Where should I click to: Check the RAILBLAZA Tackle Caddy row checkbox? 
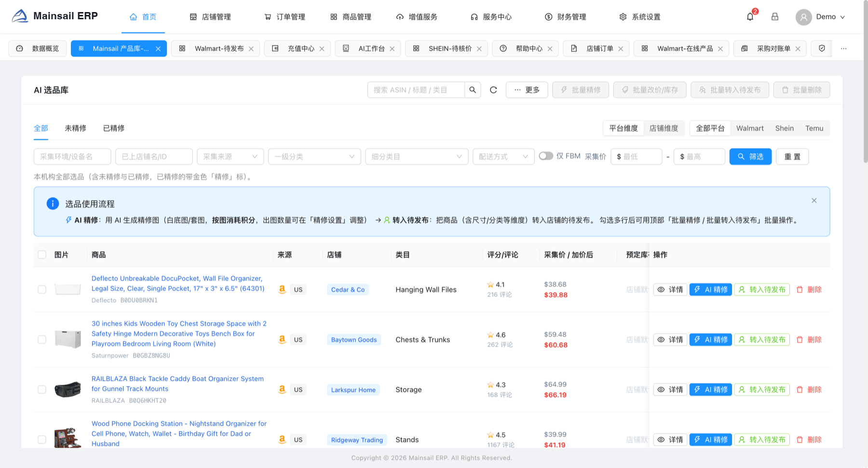coord(42,389)
